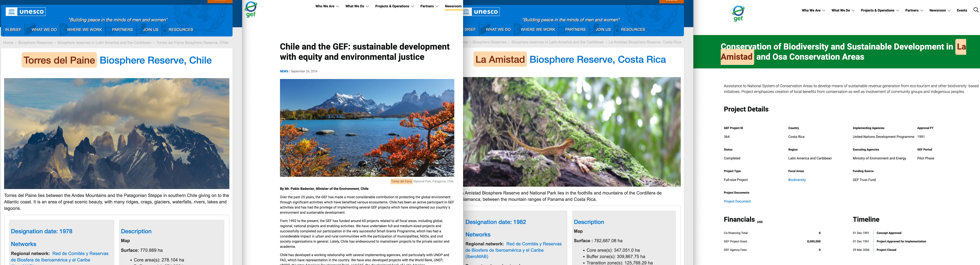The image size is (980, 265).
Task: Click the Pilot Phase GEF Period value
Action: [926, 158]
